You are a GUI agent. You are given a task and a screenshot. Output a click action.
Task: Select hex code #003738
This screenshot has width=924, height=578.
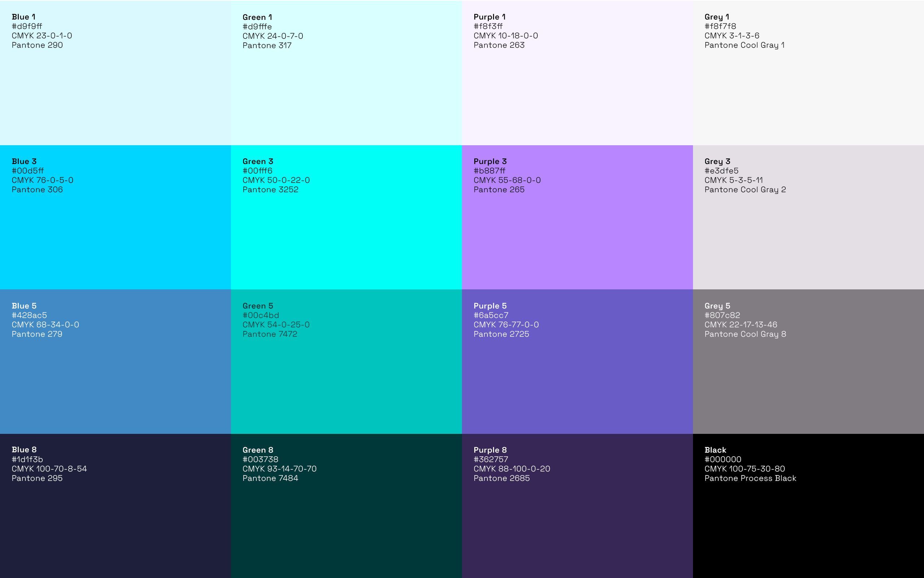click(x=260, y=460)
